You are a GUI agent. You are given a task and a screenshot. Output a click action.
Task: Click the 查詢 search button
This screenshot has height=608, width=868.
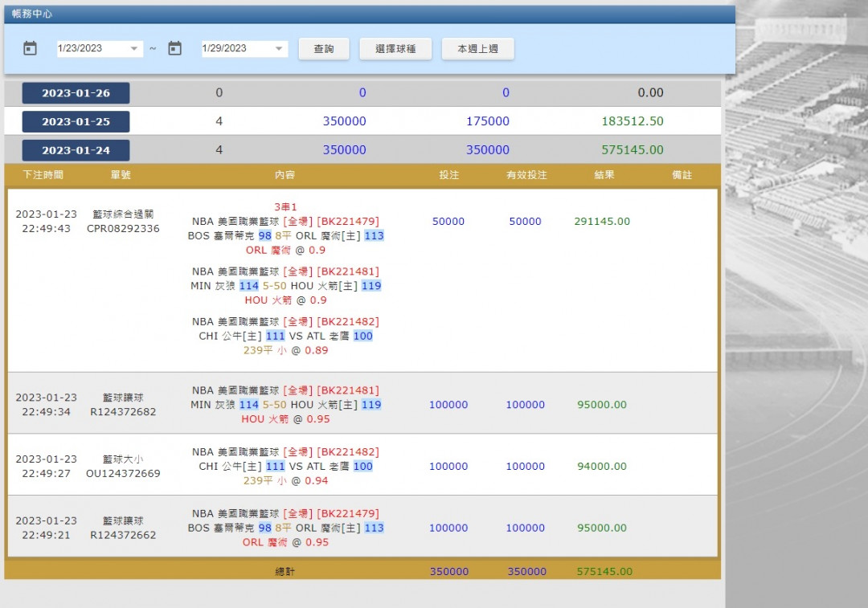tap(324, 49)
